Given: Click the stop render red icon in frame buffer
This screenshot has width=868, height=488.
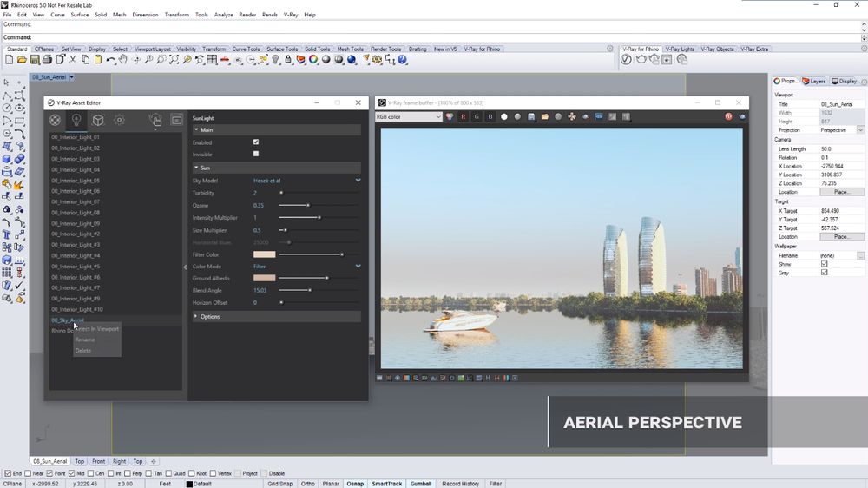Looking at the screenshot, I should pyautogui.click(x=728, y=117).
